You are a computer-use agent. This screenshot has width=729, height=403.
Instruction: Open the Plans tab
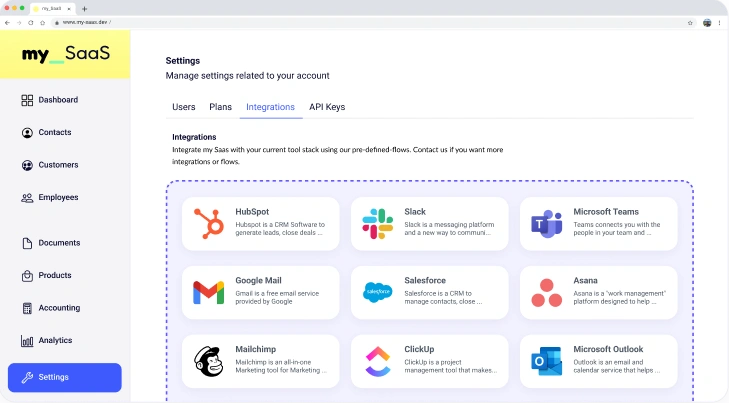point(220,107)
